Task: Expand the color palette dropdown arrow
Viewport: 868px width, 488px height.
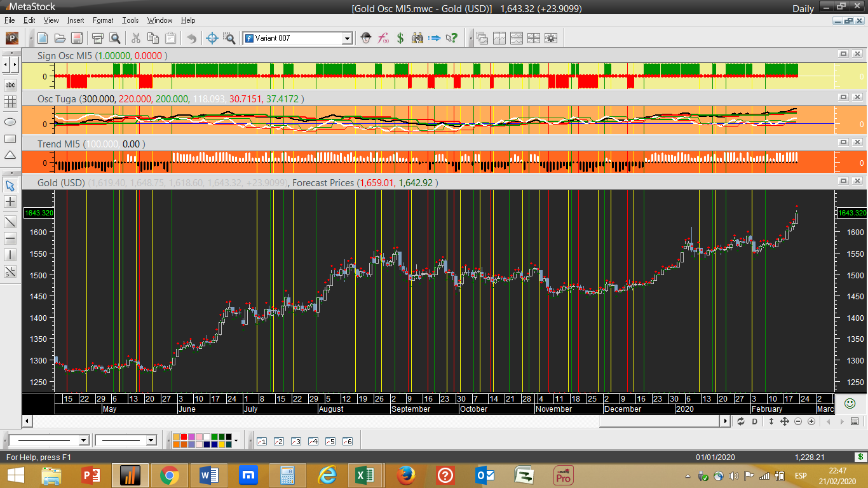Action: [x=236, y=440]
